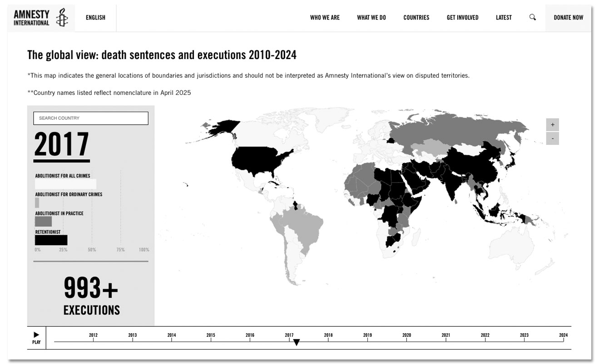Click the 2023 timeline marker

(x=524, y=336)
